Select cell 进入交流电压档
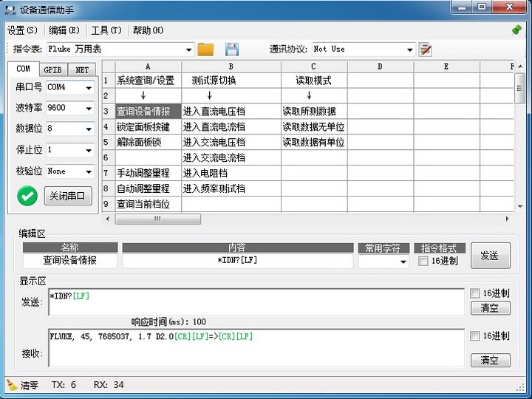This screenshot has width=532, height=399. pyautogui.click(x=231, y=142)
